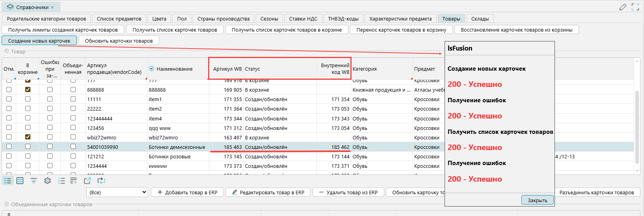The height and width of the screenshot is (216, 644).
Task: Toggle fullscreen icon at top right
Action: click(x=635, y=7)
